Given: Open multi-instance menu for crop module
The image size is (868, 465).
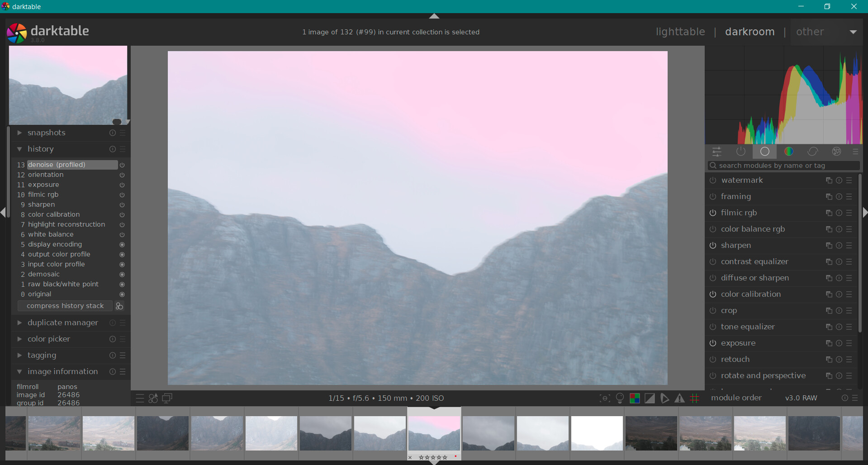Looking at the screenshot, I should 829,311.
